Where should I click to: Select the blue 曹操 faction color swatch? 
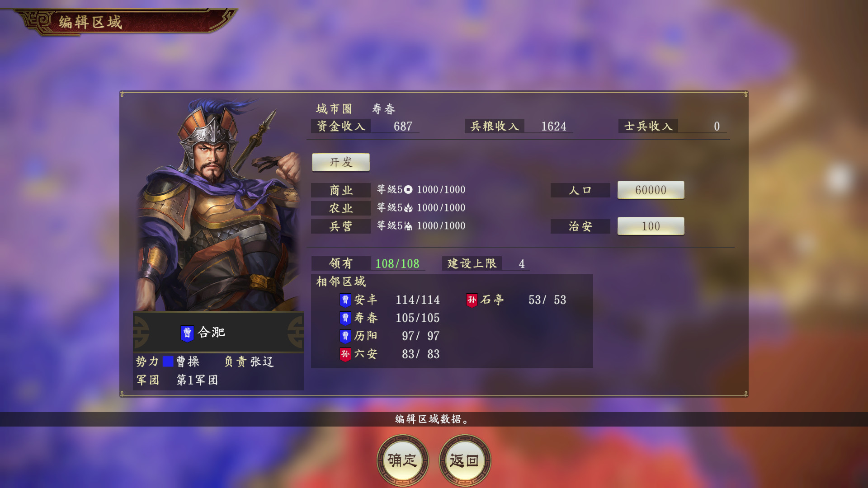(168, 361)
